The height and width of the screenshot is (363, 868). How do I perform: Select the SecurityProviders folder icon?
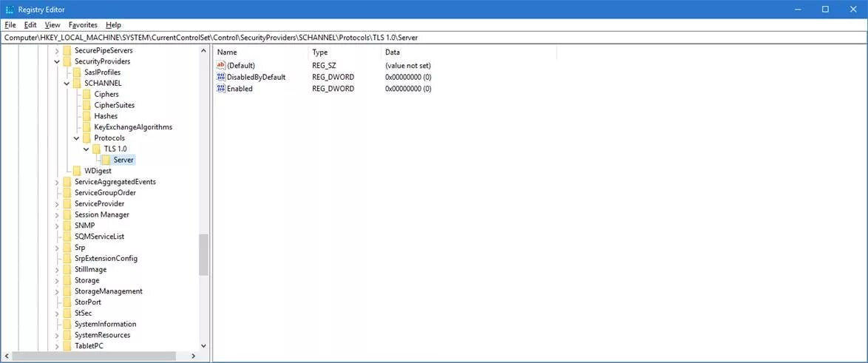[x=67, y=61]
